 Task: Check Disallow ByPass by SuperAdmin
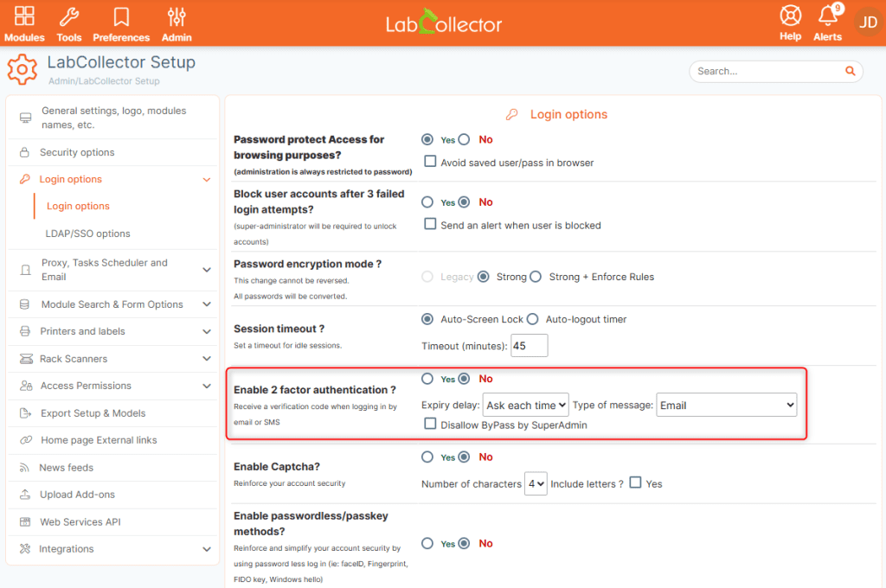coord(430,424)
